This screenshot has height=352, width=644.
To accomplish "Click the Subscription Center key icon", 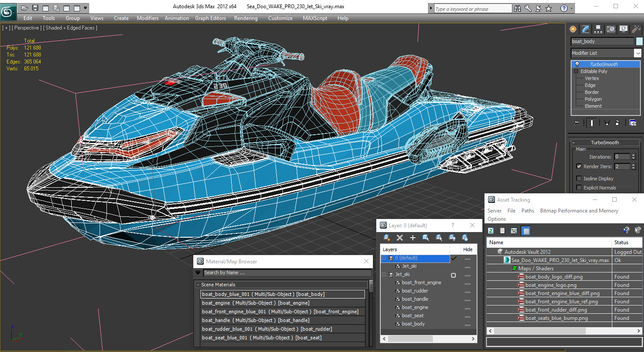I will (528, 8).
